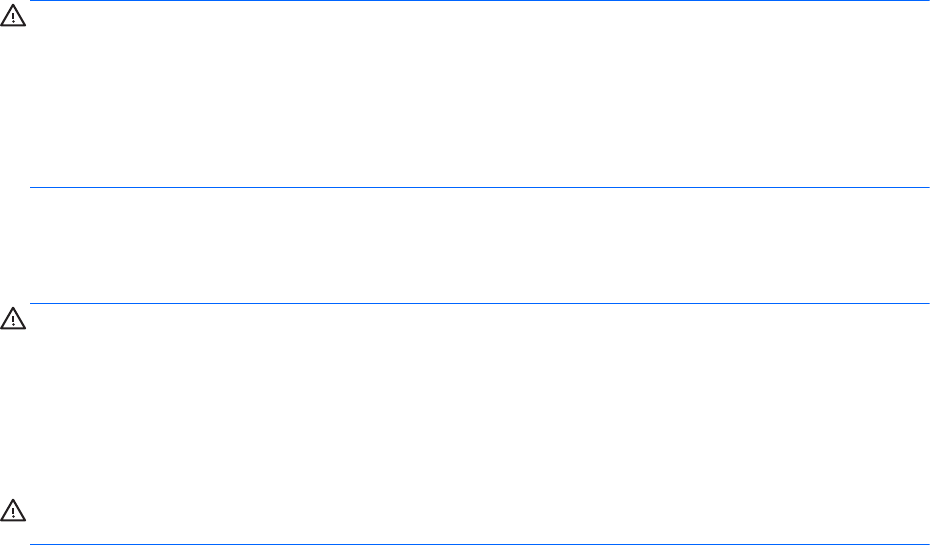Click the right end of the lower gray divider
This screenshot has width=930, height=545.
926,304
